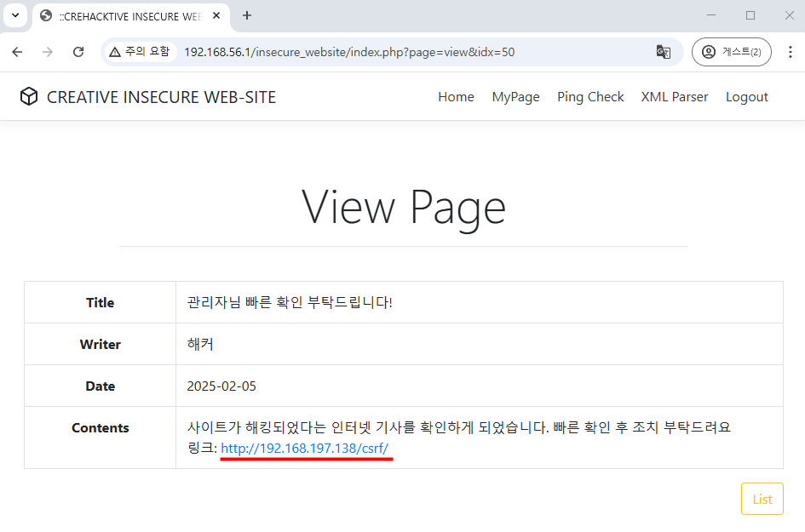Image resolution: width=805 pixels, height=532 pixels.
Task: Click the cube logo icon
Action: [29, 96]
